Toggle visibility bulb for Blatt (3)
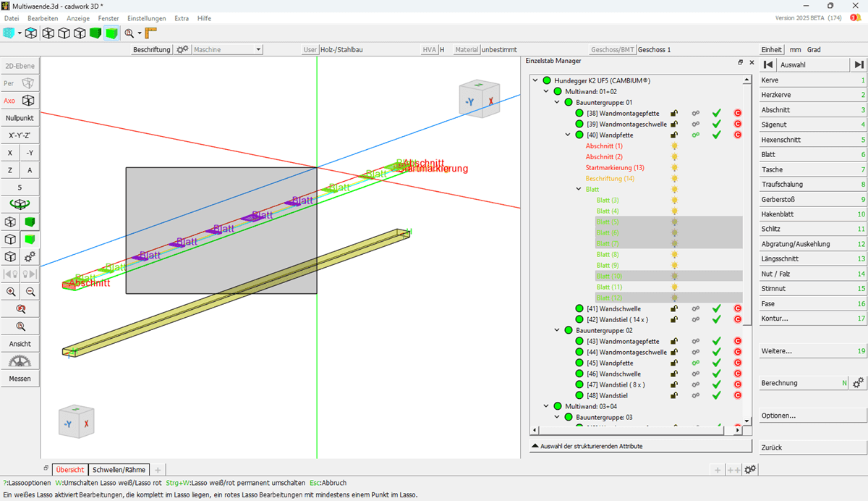The image size is (868, 501). click(674, 201)
